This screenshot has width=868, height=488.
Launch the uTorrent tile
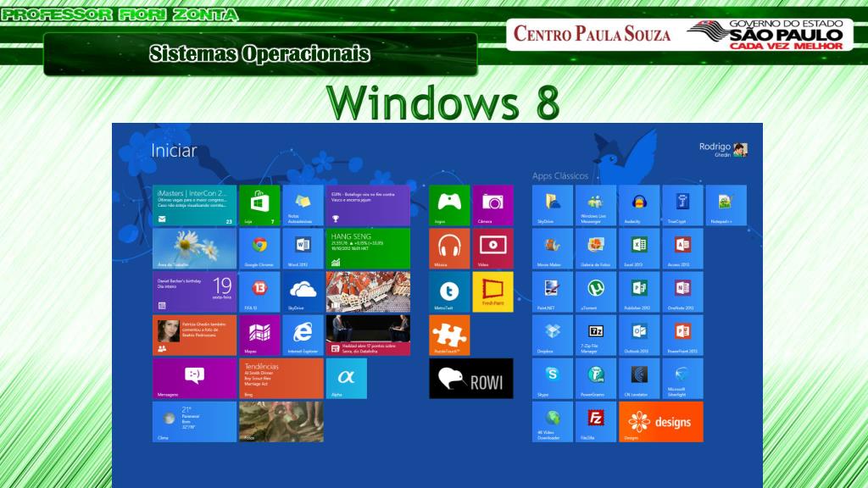pos(596,291)
